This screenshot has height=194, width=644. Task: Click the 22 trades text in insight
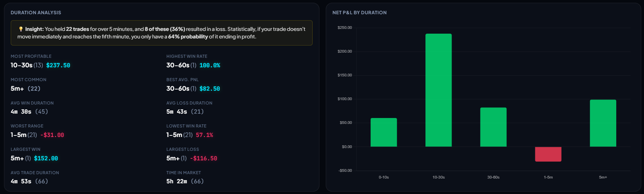click(x=77, y=29)
